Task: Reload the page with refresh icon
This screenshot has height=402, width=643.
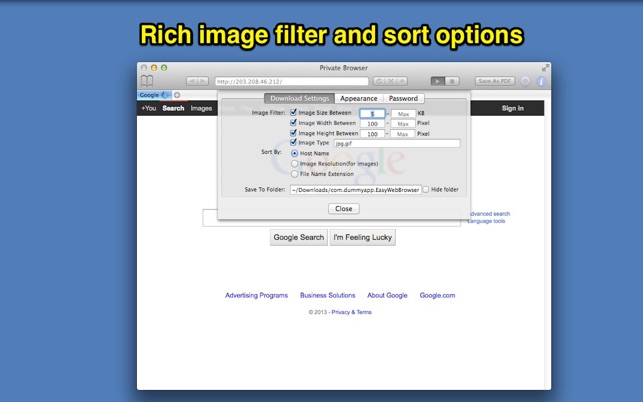Action: click(379, 81)
